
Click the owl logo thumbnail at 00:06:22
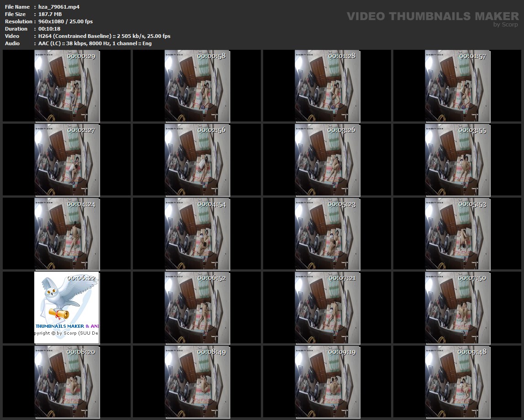(67, 307)
